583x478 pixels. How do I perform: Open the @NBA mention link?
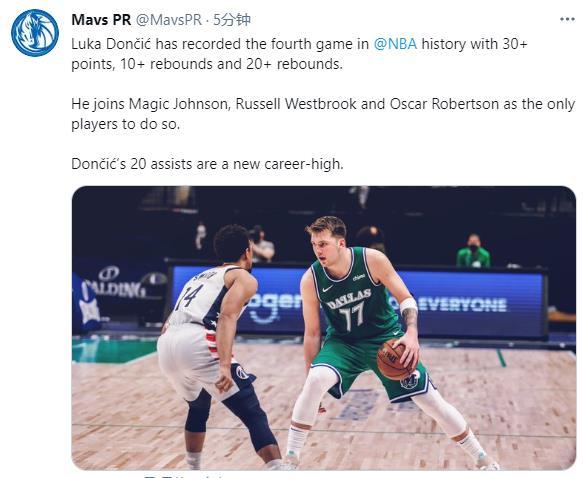point(395,44)
